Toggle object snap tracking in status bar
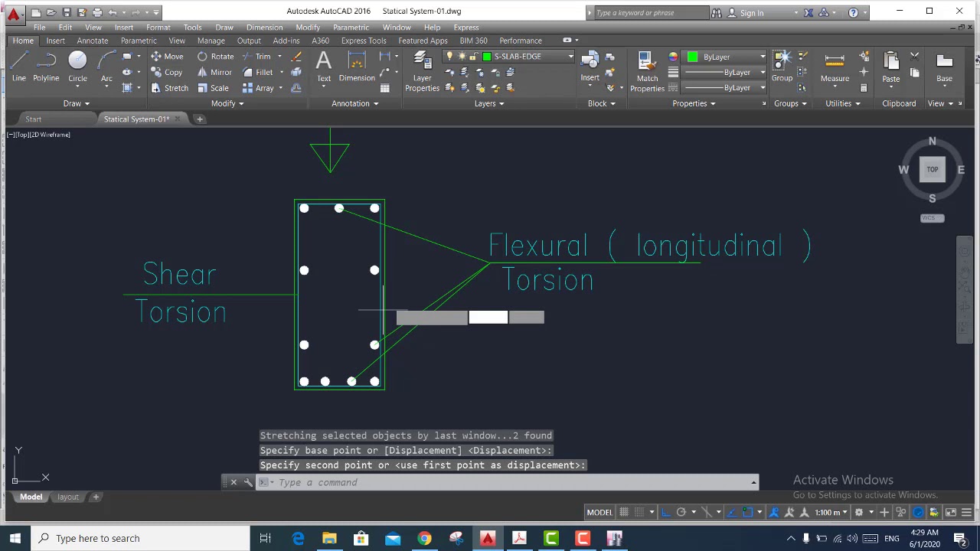The width and height of the screenshot is (980, 551). click(x=733, y=512)
